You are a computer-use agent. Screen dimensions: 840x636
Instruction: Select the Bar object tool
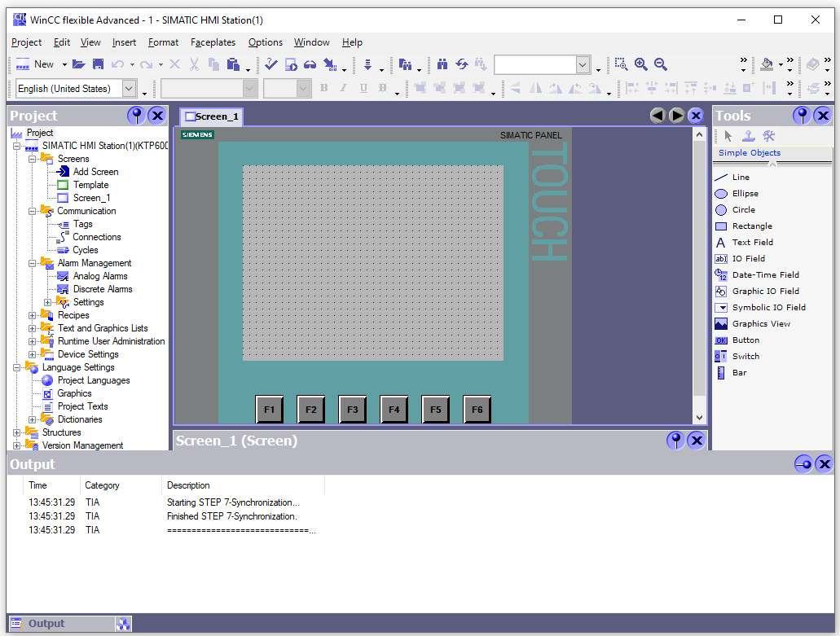(739, 373)
